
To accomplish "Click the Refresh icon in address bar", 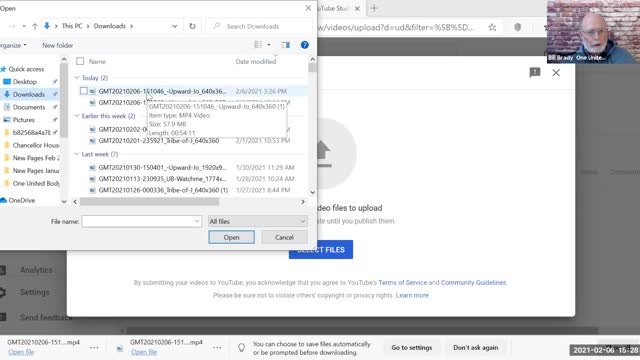I will (x=192, y=26).
